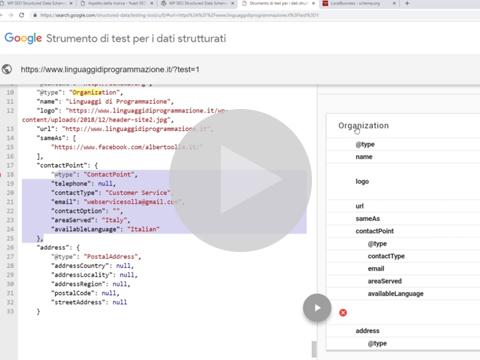
Task: Click the "contactOption": "" code line
Action: [87, 211]
